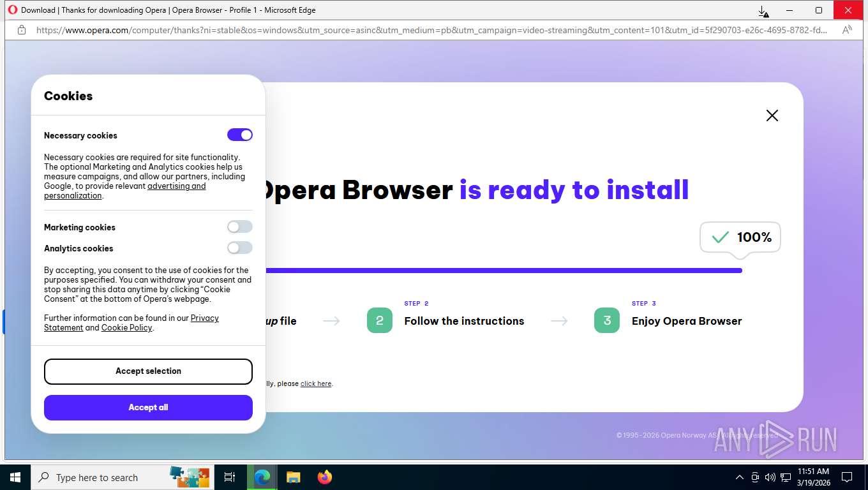Click the step 2 number badge
The height and width of the screenshot is (490, 868).
tap(380, 320)
